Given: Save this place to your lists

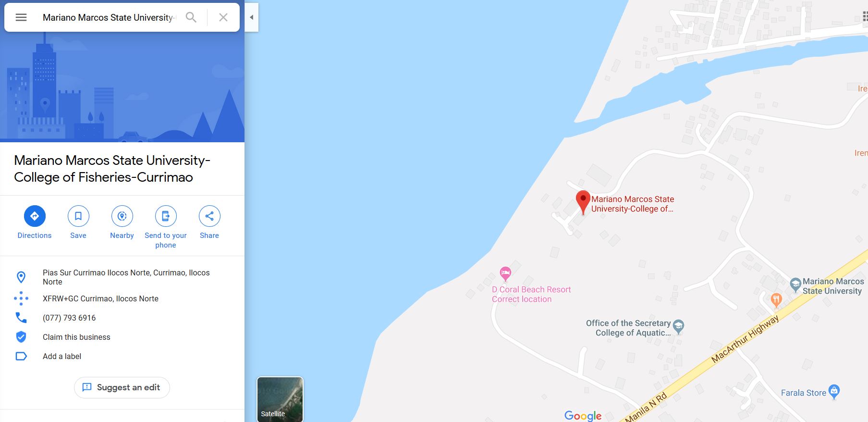Looking at the screenshot, I should [x=78, y=223].
